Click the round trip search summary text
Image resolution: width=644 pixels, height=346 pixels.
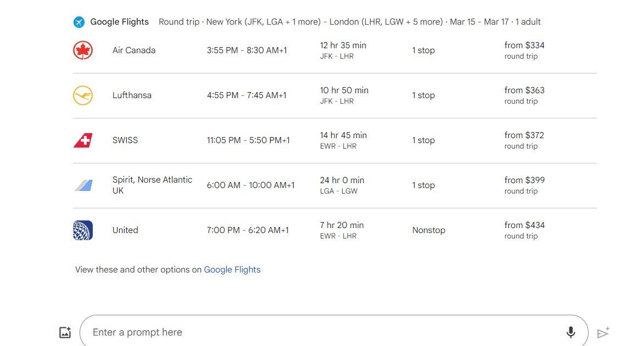350,22
